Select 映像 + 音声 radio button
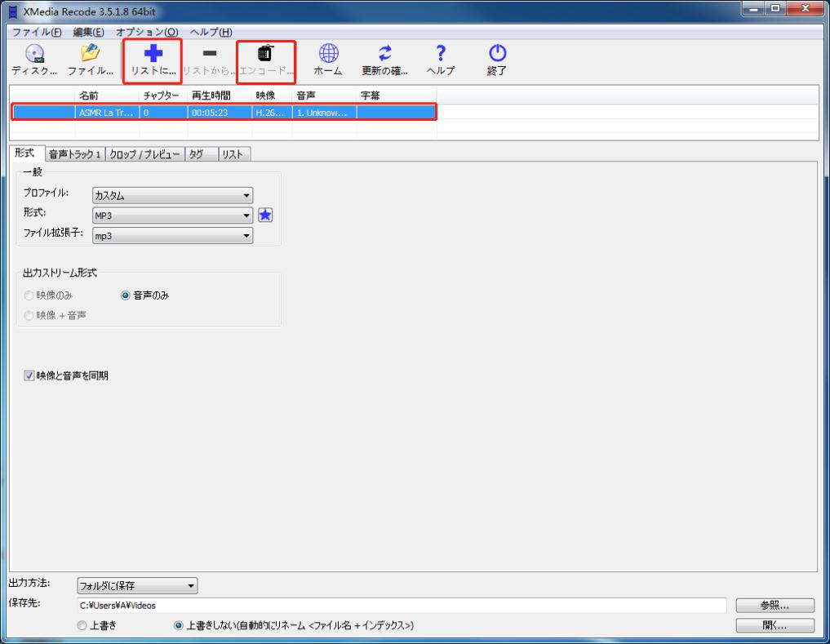The width and height of the screenshot is (830, 644). coord(29,316)
